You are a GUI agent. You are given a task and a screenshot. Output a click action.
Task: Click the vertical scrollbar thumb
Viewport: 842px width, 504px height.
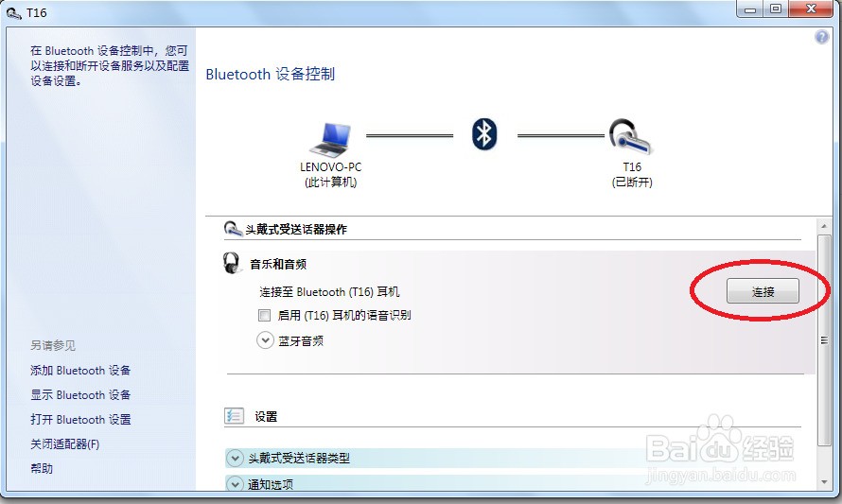824,339
